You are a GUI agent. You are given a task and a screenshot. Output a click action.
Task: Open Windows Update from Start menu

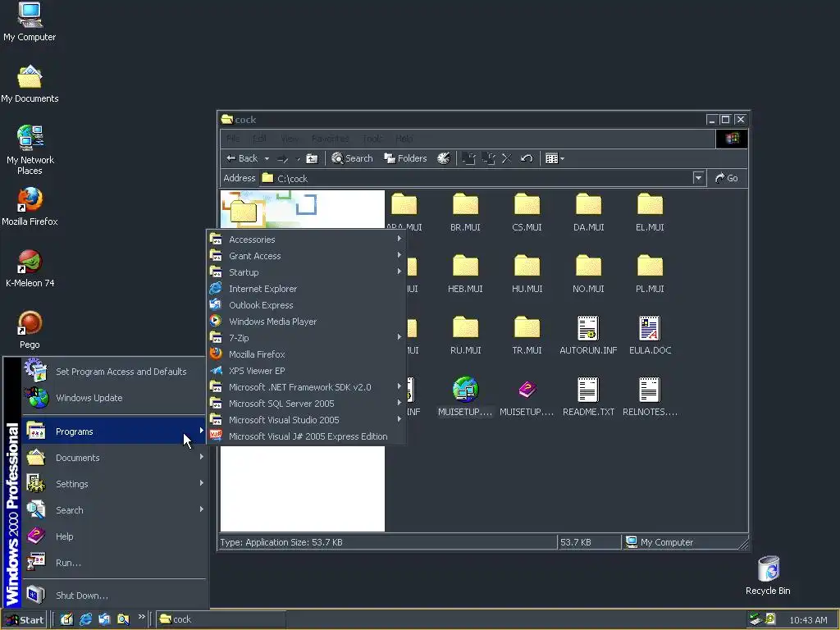click(114, 398)
